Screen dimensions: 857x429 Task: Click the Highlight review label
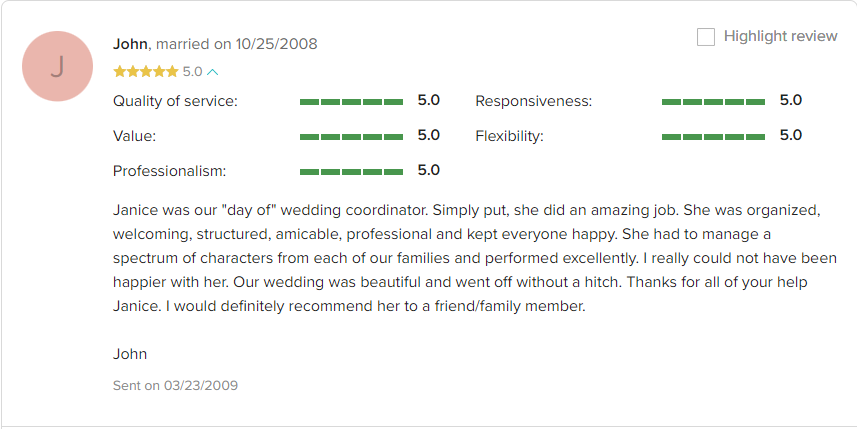(780, 36)
